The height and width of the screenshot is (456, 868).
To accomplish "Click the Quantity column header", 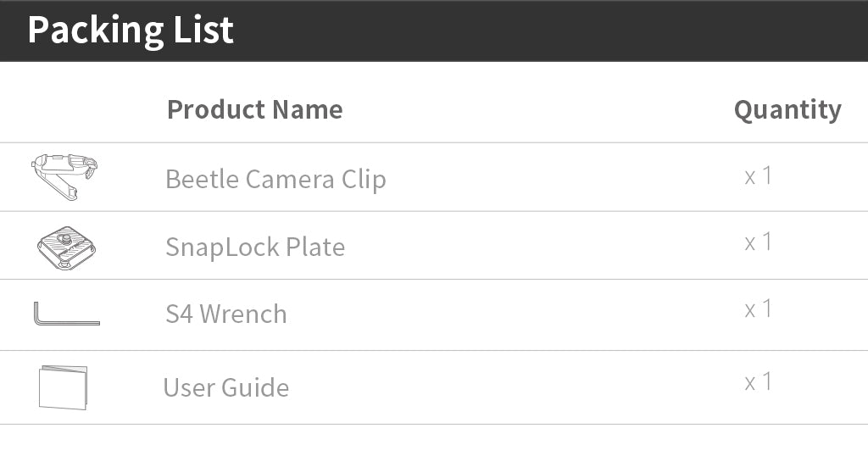I will click(x=787, y=110).
